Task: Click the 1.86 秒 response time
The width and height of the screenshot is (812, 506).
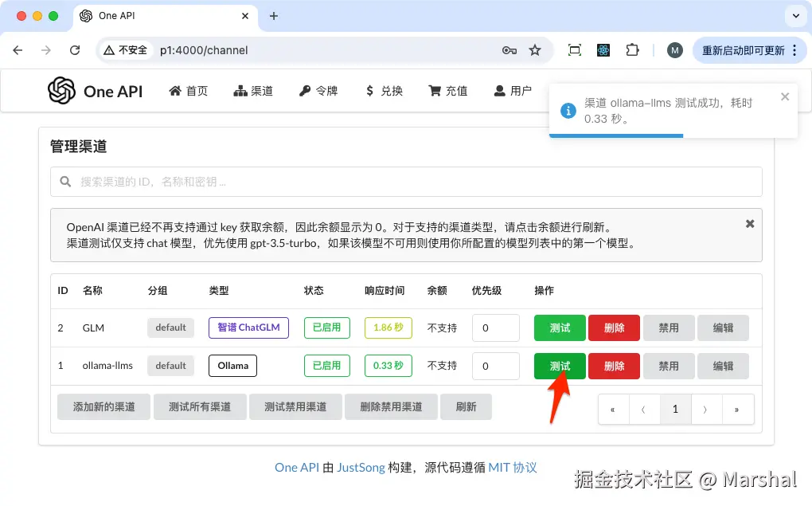Action: coord(388,328)
